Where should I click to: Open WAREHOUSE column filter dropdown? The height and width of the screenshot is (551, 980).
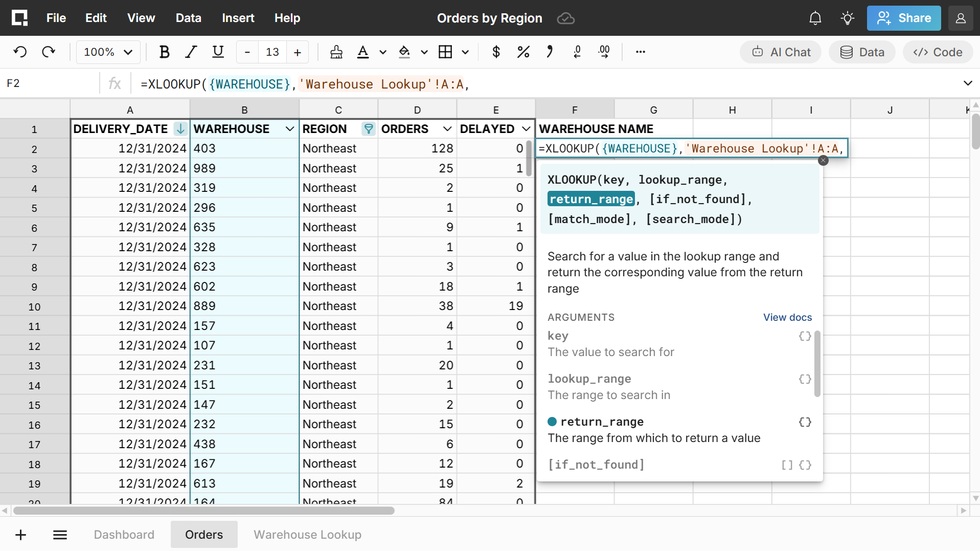click(x=289, y=129)
